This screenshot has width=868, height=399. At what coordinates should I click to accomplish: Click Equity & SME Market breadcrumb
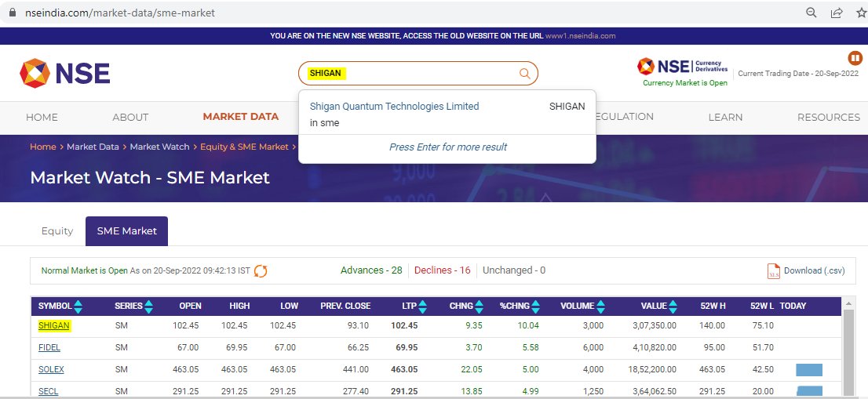pyautogui.click(x=244, y=147)
